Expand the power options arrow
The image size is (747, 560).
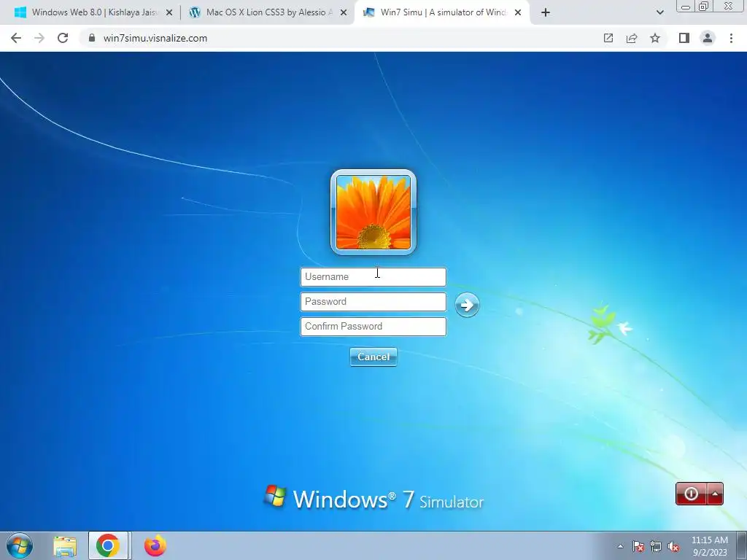[715, 494]
